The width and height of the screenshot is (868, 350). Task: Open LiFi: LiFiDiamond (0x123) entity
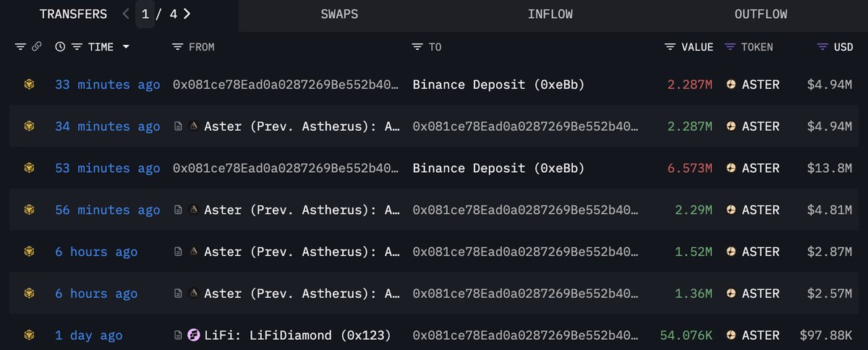pos(297,336)
